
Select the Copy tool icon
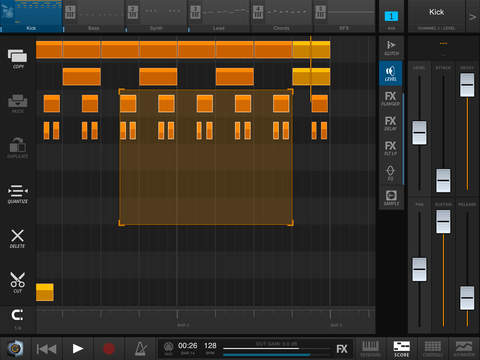(x=18, y=58)
